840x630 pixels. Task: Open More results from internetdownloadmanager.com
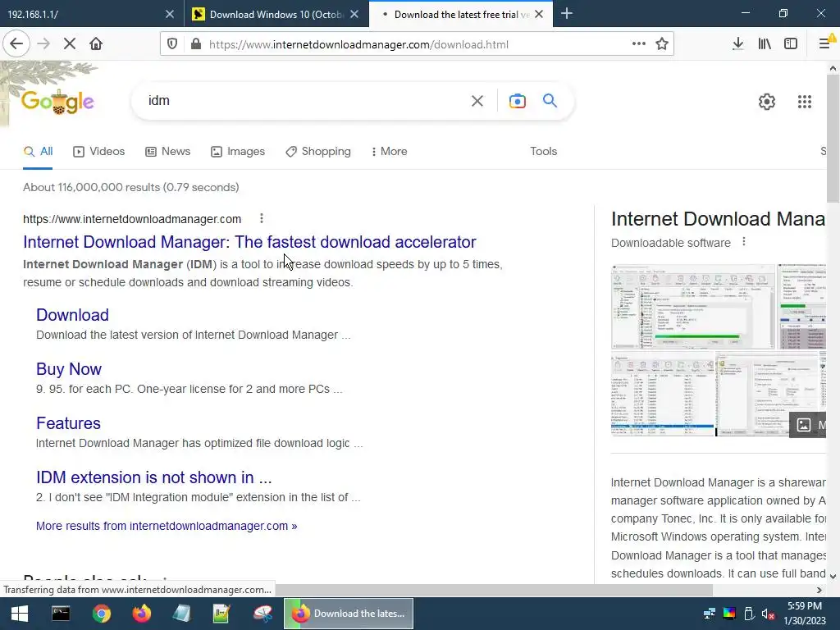167,526
